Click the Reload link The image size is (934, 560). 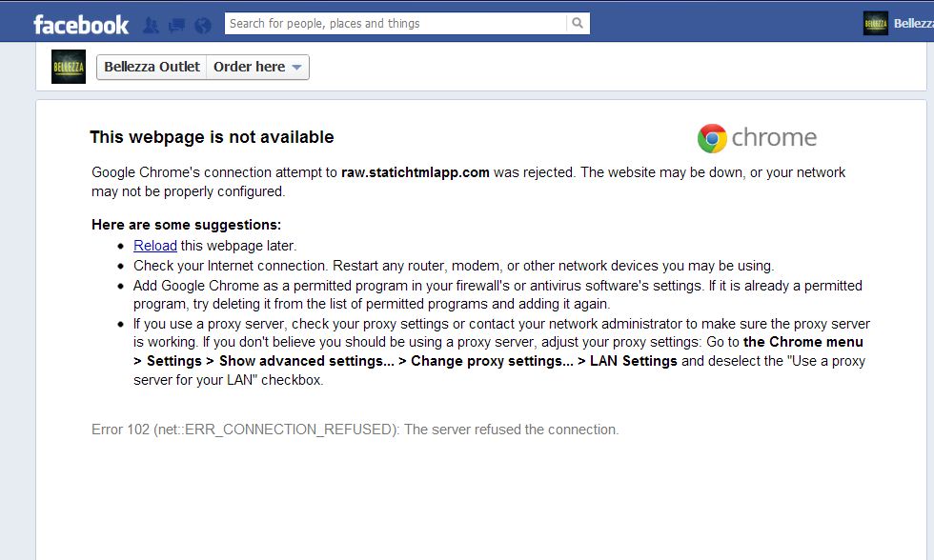coord(155,246)
